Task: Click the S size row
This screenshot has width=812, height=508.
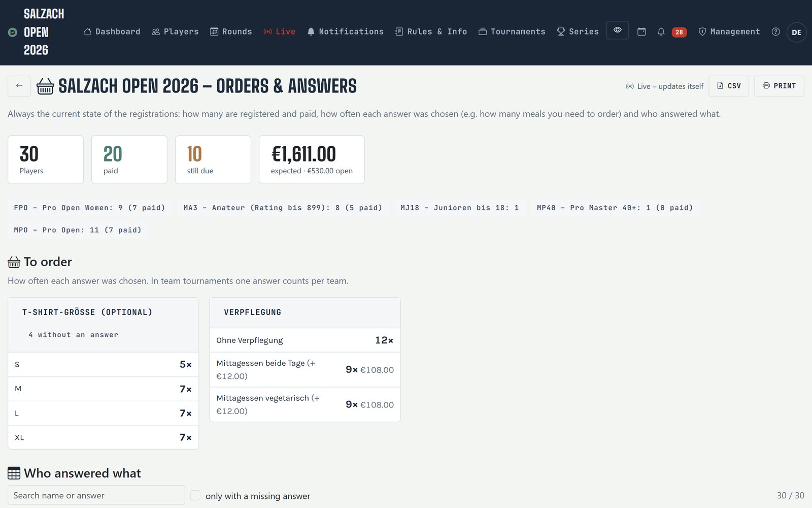Action: [x=104, y=365]
